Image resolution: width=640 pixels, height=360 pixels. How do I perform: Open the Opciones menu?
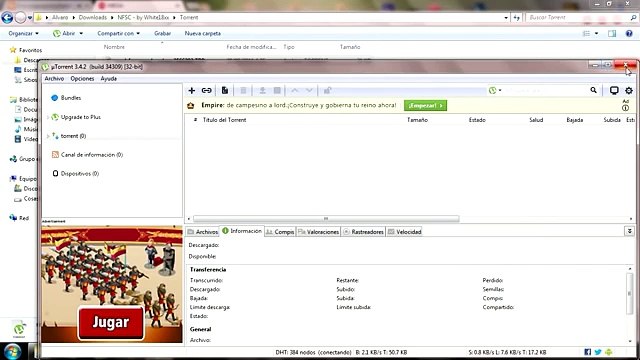coord(82,78)
